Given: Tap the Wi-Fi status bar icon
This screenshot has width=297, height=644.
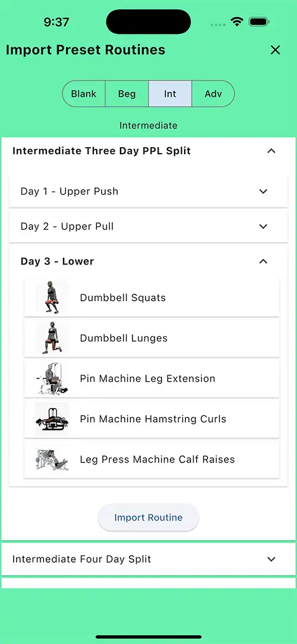Looking at the screenshot, I should pos(237,22).
